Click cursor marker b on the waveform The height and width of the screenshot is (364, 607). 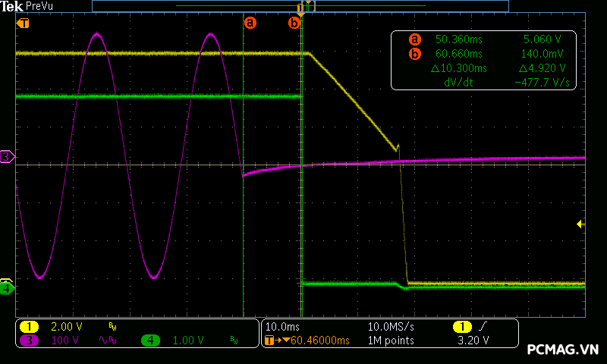coord(294,23)
